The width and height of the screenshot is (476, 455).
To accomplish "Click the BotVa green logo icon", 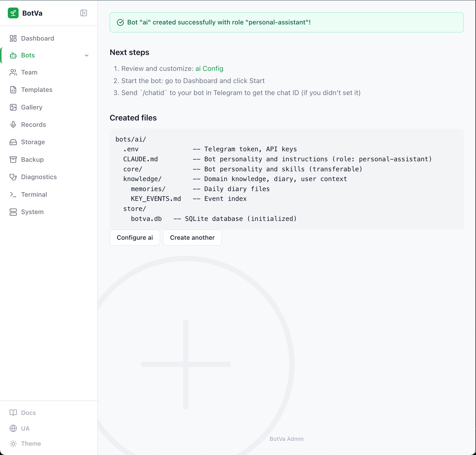I will (13, 13).
